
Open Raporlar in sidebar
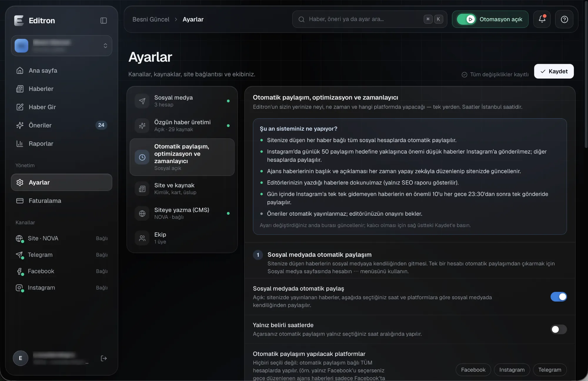pos(61,144)
